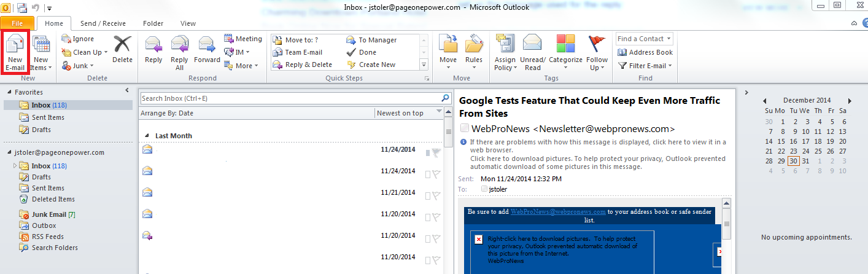
Task: Forward the selected message
Action: (207, 49)
